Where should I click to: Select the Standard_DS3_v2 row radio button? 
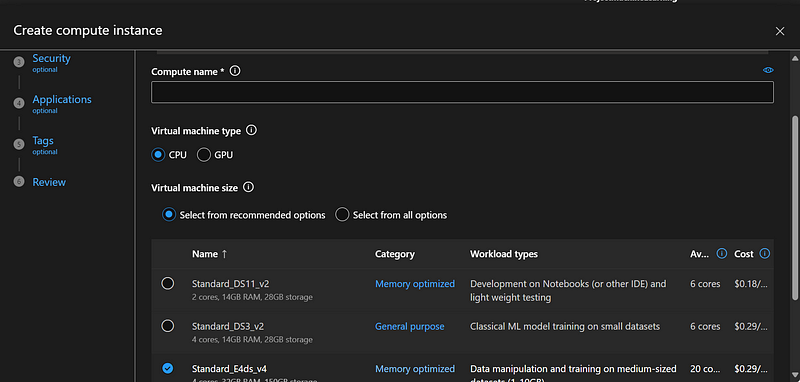pos(167,326)
